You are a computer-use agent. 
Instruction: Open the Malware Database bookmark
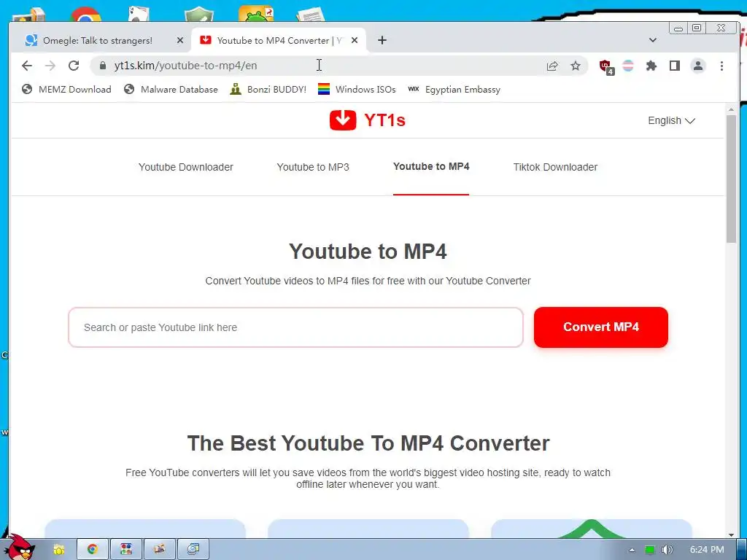click(171, 90)
